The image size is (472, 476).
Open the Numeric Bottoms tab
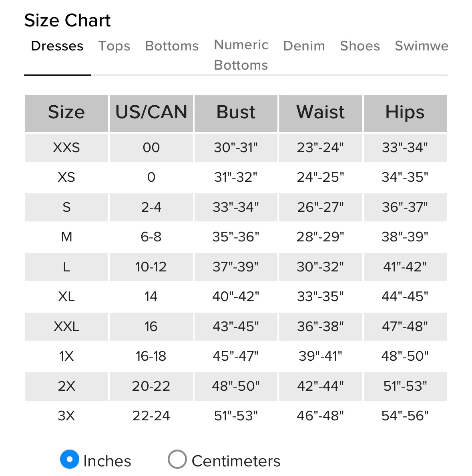(x=241, y=55)
